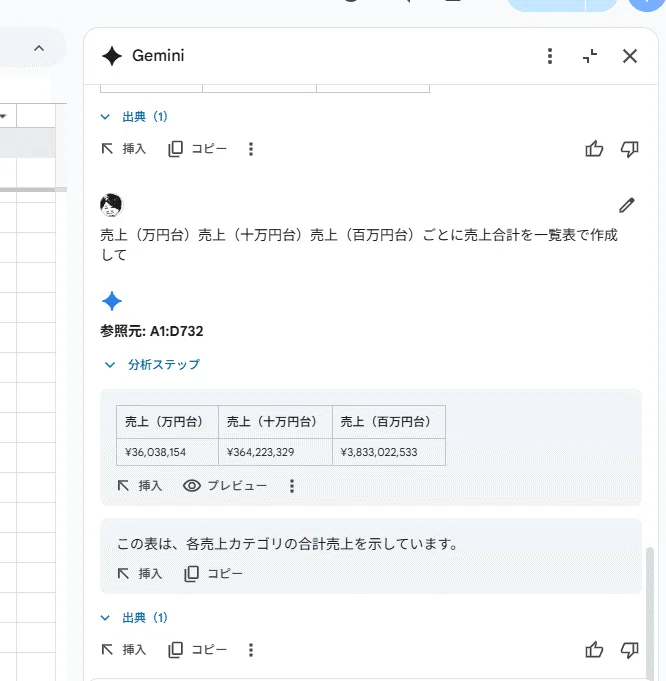666x681 pixels.
Task: Select the ¥364,223,329 table cell
Action: [275, 452]
